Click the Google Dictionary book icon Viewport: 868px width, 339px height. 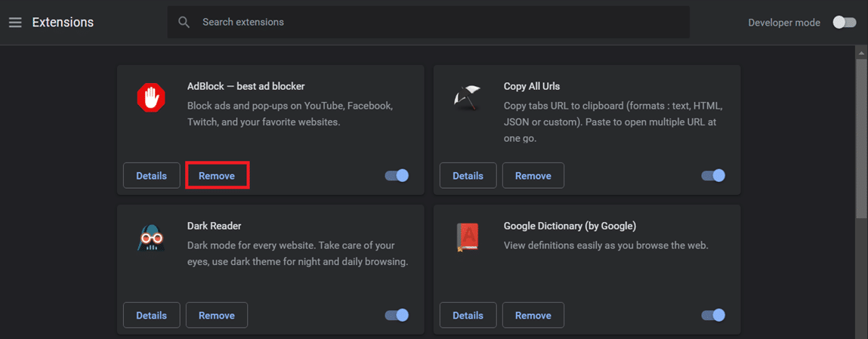467,238
